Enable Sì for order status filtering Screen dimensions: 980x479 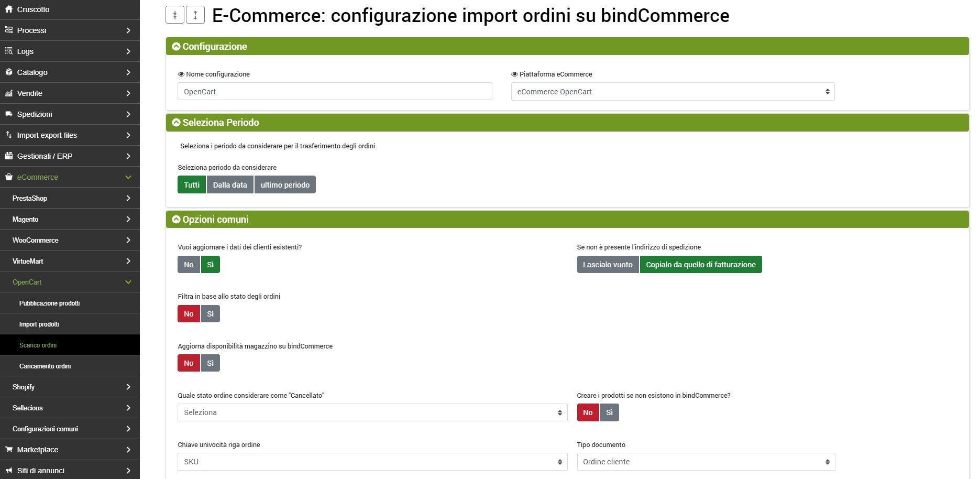point(210,314)
